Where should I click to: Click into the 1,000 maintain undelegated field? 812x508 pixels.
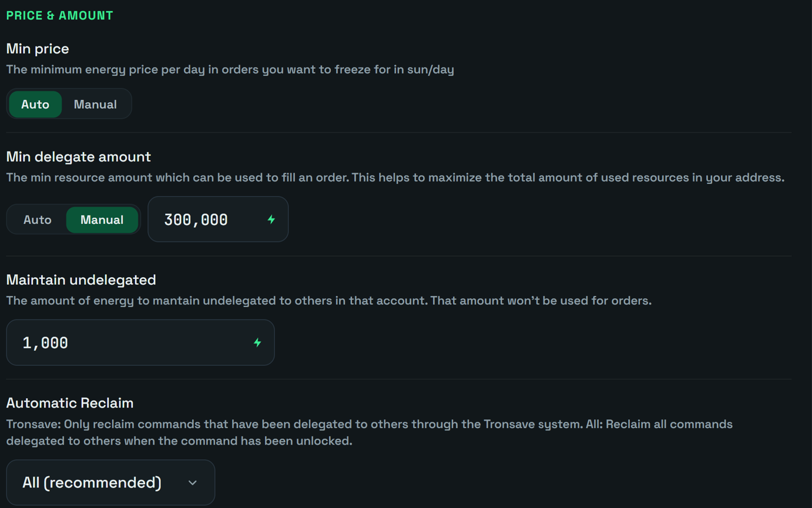140,342
